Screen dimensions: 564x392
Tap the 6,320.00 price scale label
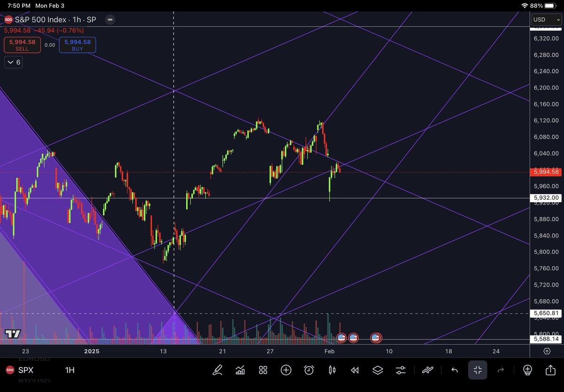(x=546, y=38)
